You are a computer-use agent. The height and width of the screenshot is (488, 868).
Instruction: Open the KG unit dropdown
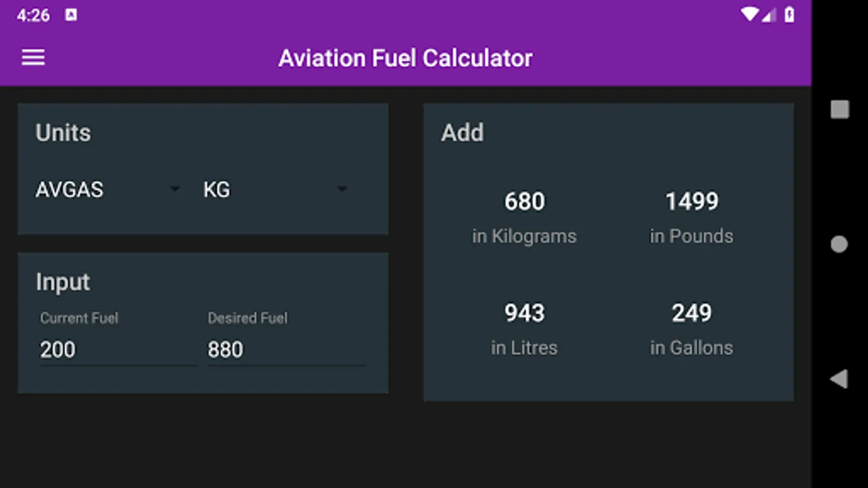tap(275, 190)
